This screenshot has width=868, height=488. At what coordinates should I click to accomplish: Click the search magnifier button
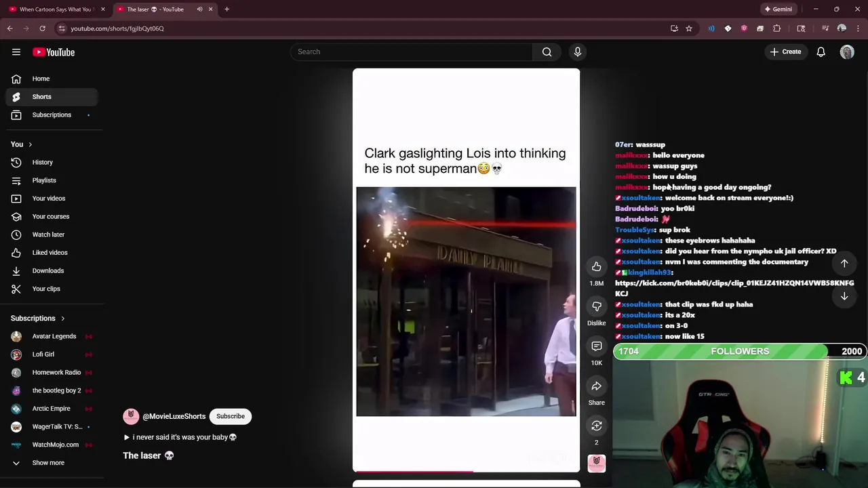[547, 52]
